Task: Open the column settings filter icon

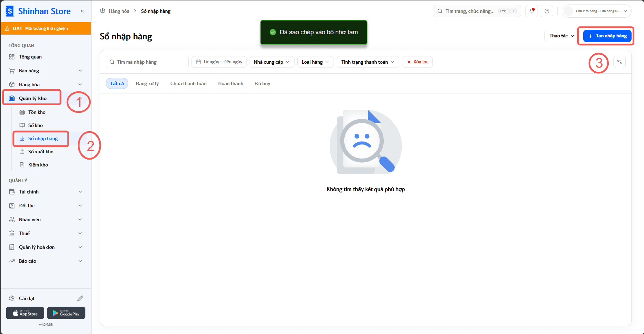Action: [619, 62]
